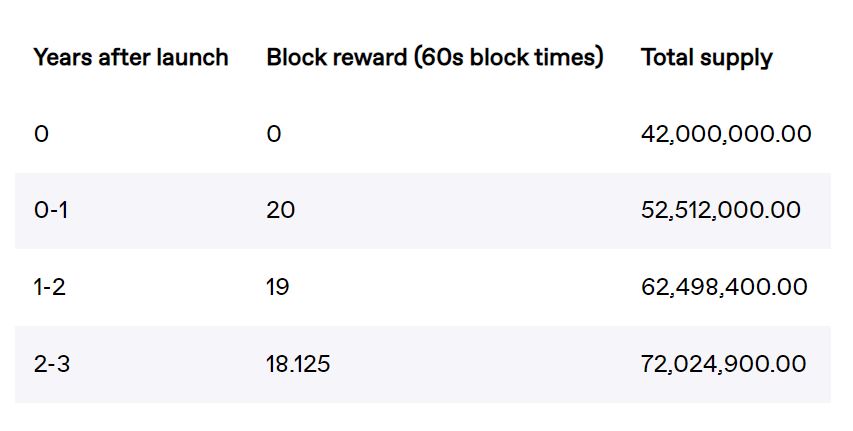Image resolution: width=853 pixels, height=431 pixels.
Task: Click the block reward value 18.125
Action: [x=298, y=364]
